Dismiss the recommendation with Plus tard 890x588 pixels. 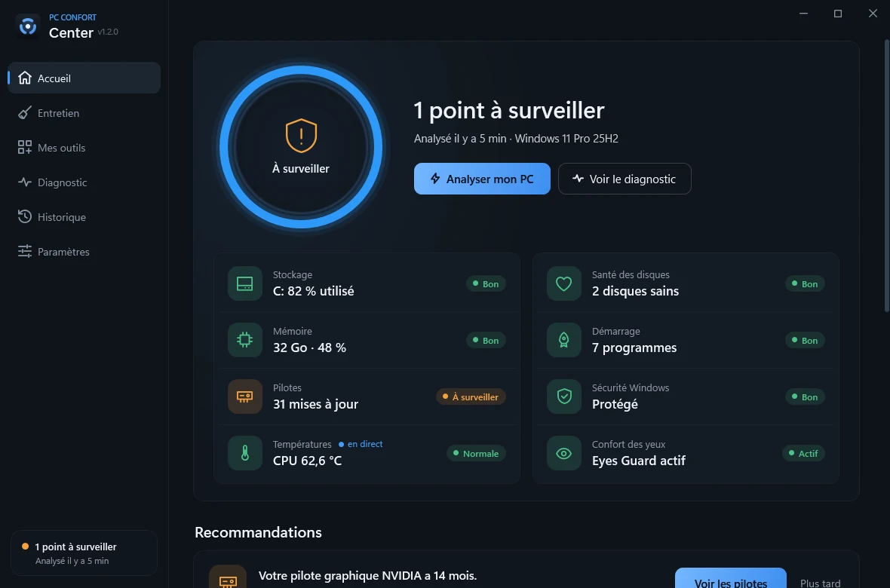(820, 583)
